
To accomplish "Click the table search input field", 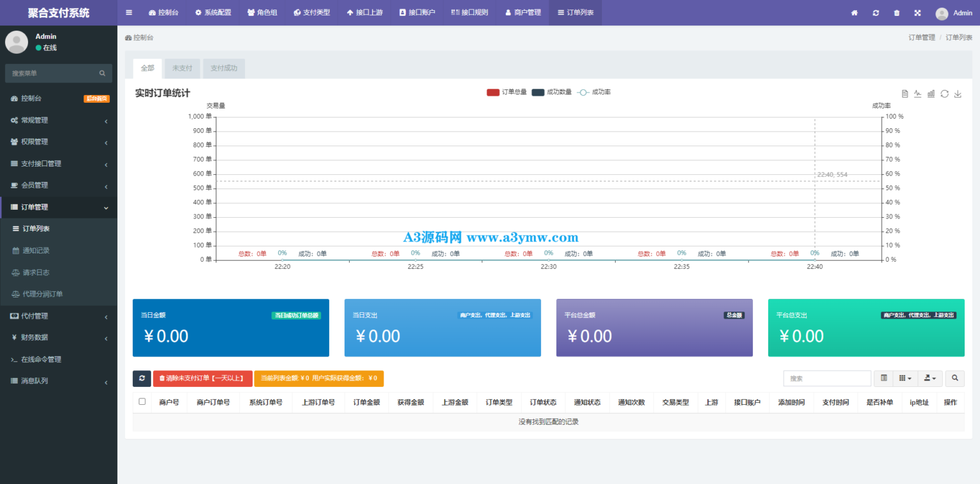I will click(x=827, y=378).
